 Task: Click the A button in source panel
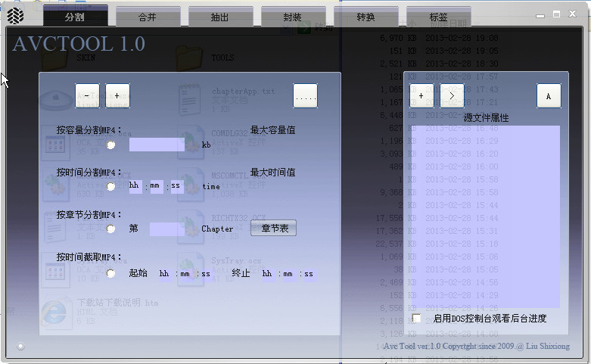(x=549, y=95)
